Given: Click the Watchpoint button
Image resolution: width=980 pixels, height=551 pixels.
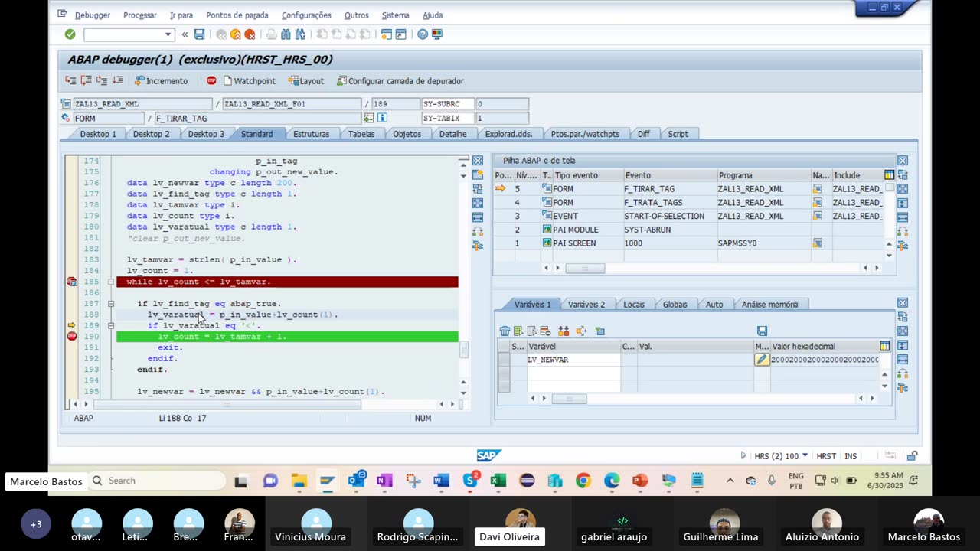Looking at the screenshot, I should [249, 80].
